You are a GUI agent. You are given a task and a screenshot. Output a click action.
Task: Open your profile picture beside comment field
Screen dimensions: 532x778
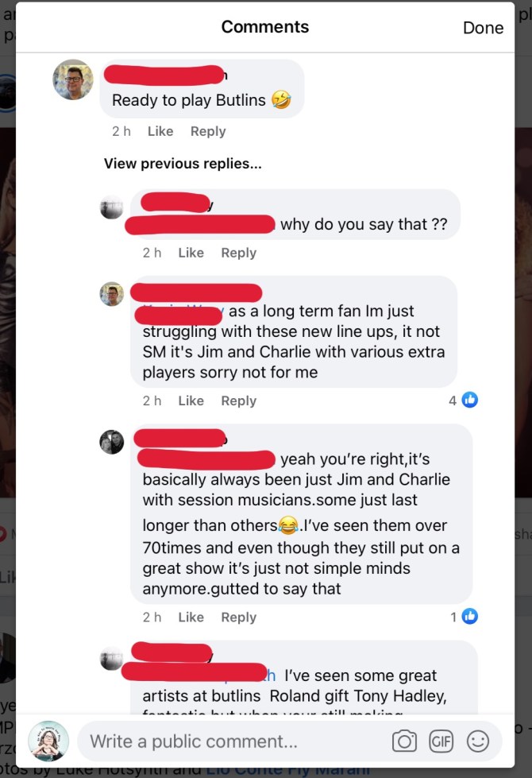[x=48, y=741]
